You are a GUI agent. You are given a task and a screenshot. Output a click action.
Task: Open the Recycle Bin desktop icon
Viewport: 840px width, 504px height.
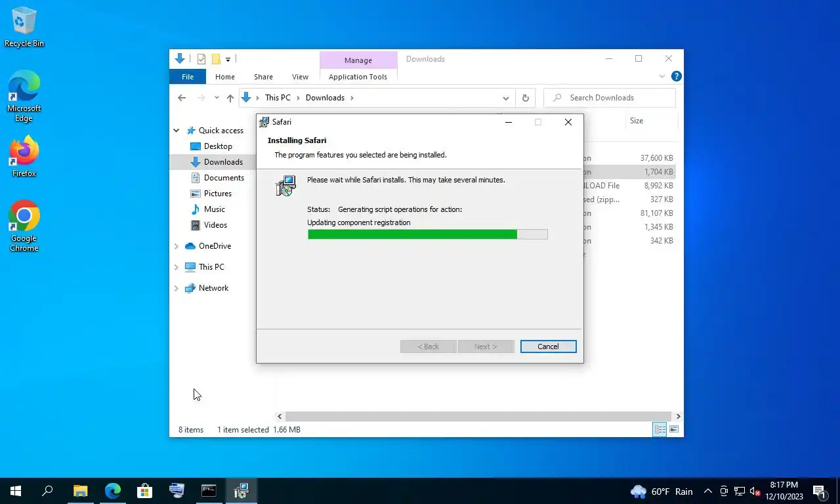point(24,27)
